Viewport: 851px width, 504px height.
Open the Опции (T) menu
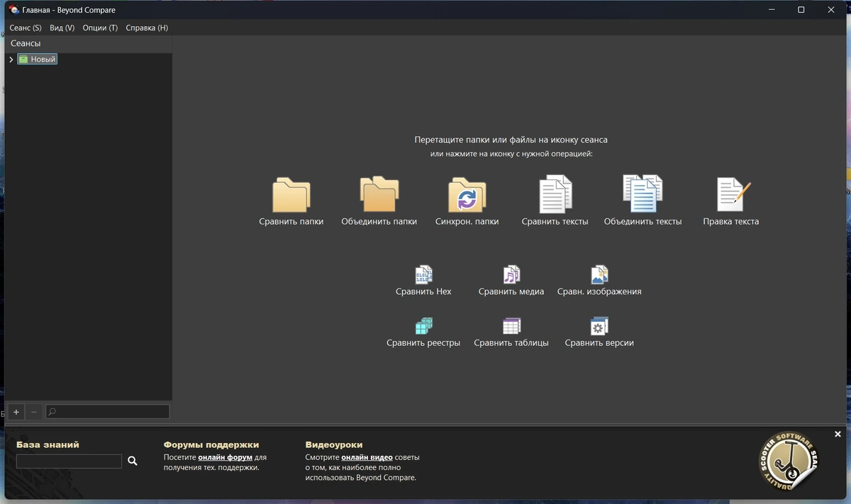[x=100, y=28]
